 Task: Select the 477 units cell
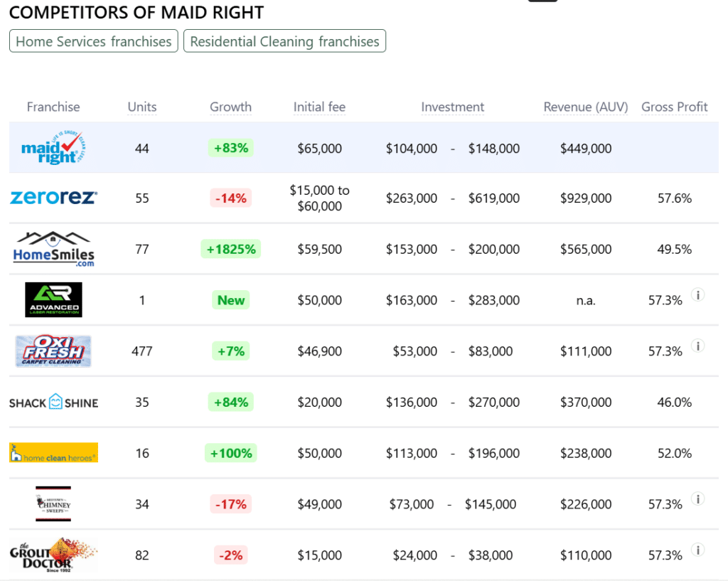coord(142,351)
